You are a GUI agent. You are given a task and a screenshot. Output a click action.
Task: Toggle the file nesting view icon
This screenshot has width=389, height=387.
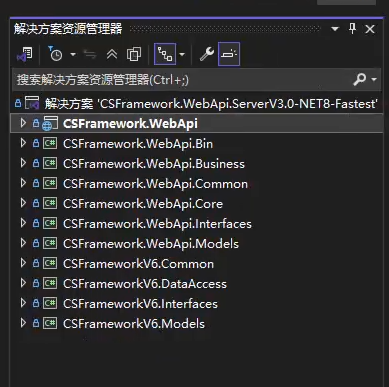[x=165, y=54]
